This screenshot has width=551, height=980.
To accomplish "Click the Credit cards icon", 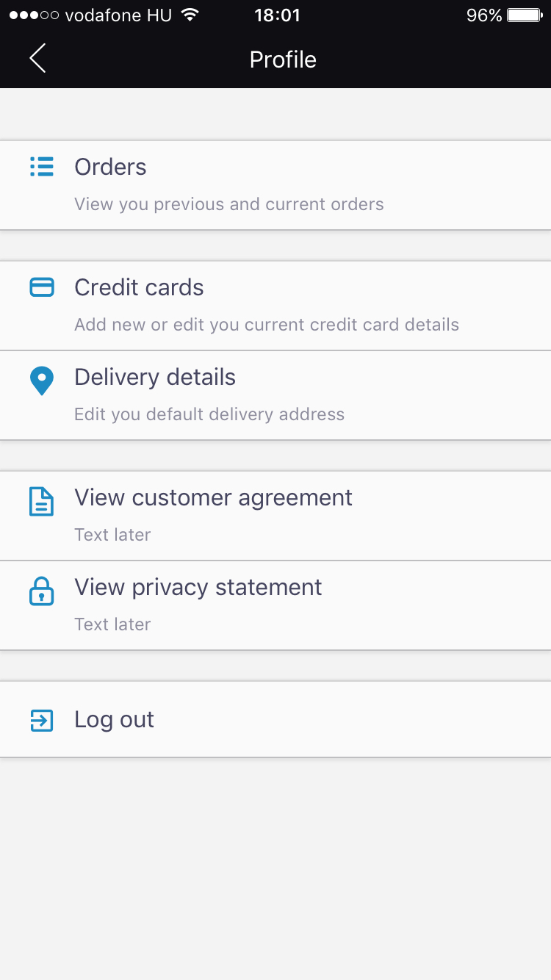I will 42,287.
